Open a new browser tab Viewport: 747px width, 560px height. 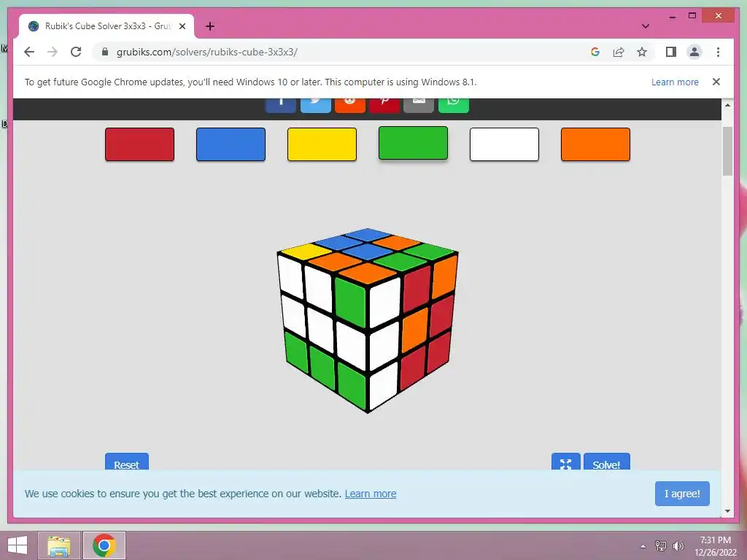click(x=210, y=26)
